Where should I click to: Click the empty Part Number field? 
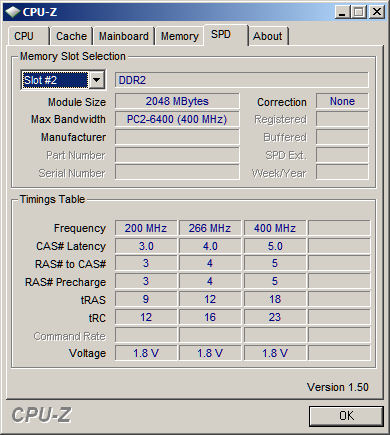click(x=177, y=155)
